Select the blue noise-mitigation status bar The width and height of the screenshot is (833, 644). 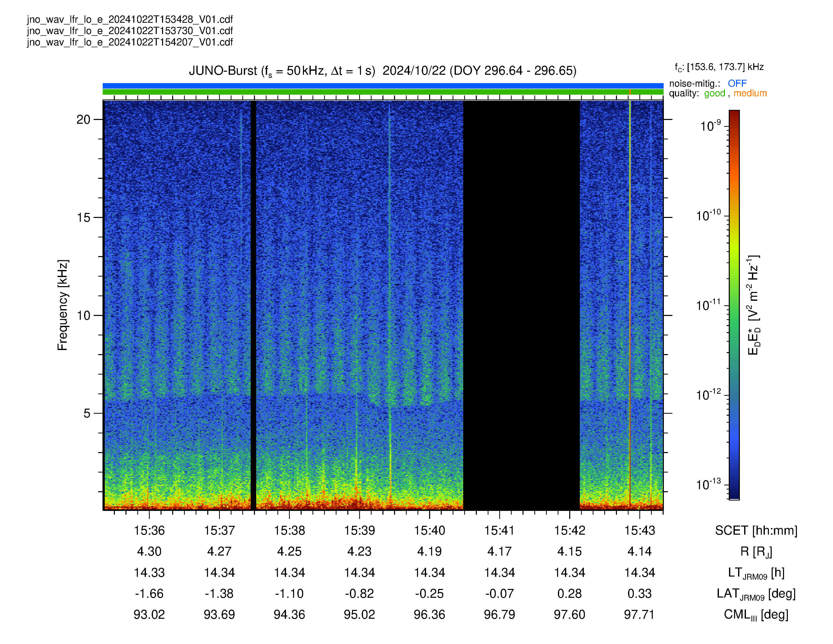click(383, 86)
